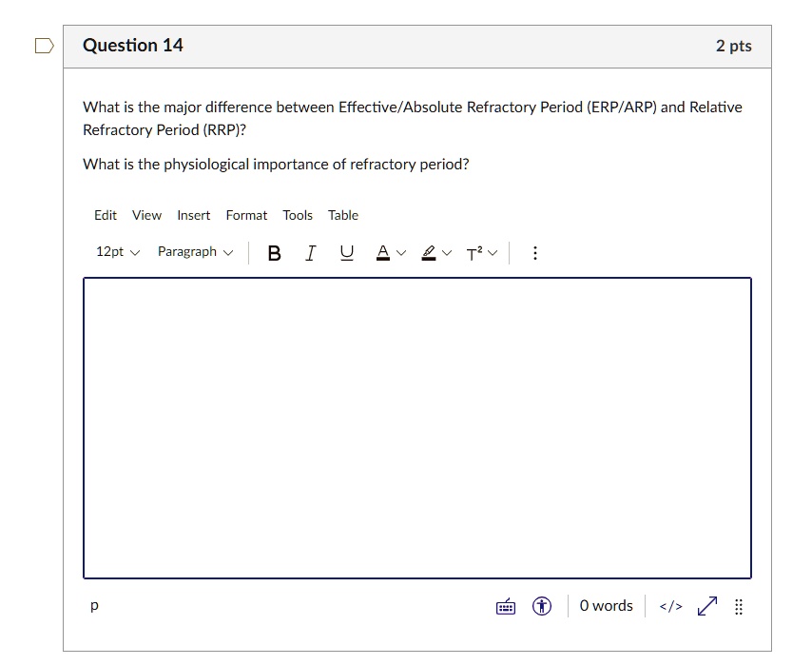Open the keyboard shortcuts helper
Screen dimensions: 812x665
coord(505,606)
